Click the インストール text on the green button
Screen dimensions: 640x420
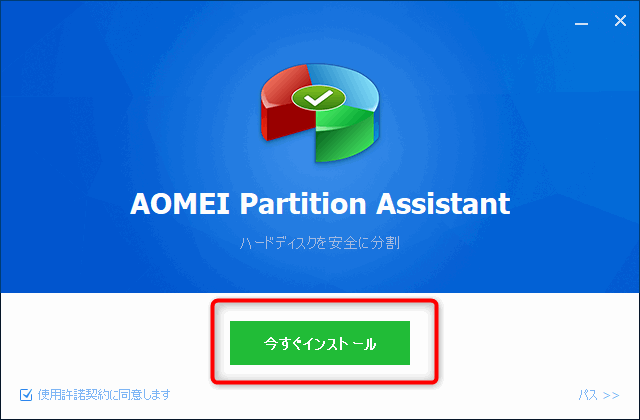pyautogui.click(x=340, y=344)
